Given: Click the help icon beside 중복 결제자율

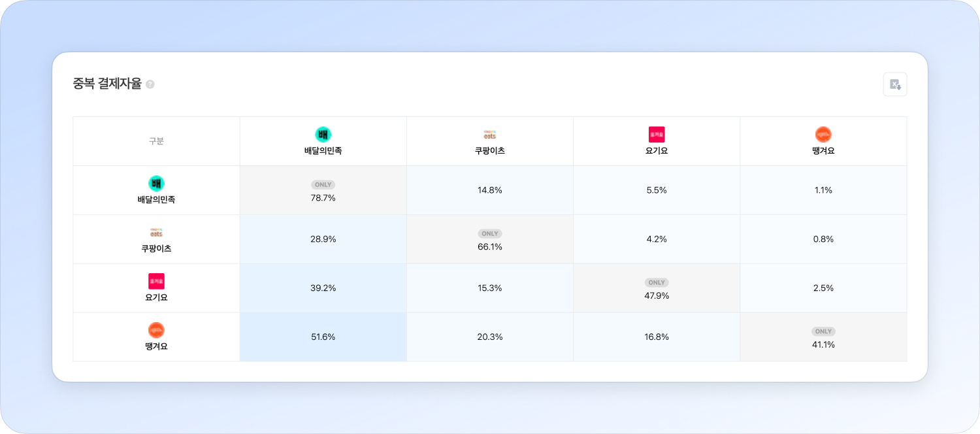Looking at the screenshot, I should click(x=150, y=84).
